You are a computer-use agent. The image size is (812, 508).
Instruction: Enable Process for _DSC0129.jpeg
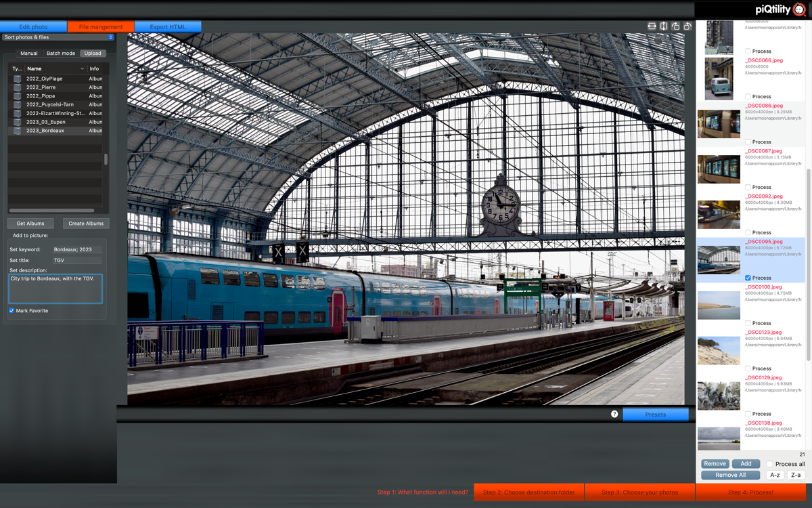click(748, 414)
